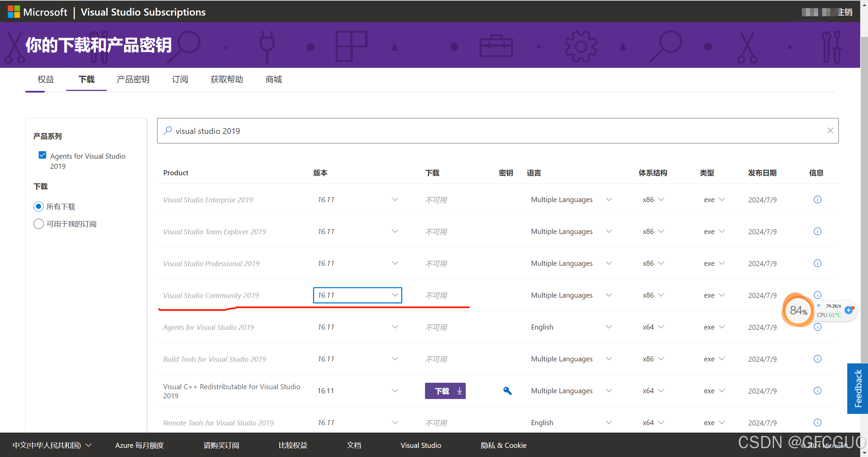This screenshot has height=457, width=868.
Task: Open the 请购买订阅 footer link
Action: tap(221, 445)
